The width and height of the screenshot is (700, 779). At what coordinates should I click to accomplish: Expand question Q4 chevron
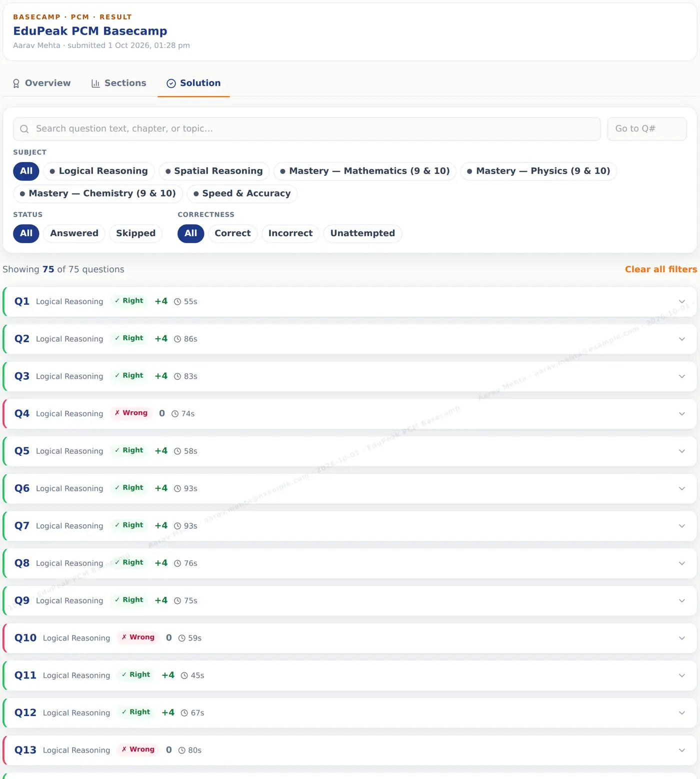(682, 414)
